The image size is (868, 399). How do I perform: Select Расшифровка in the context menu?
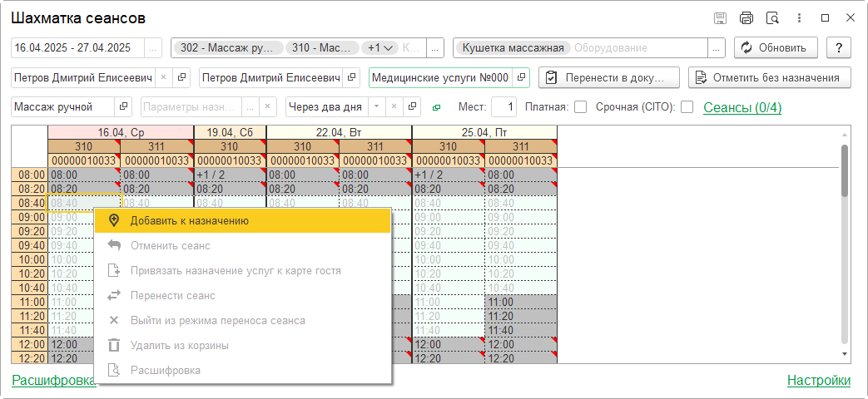point(165,370)
